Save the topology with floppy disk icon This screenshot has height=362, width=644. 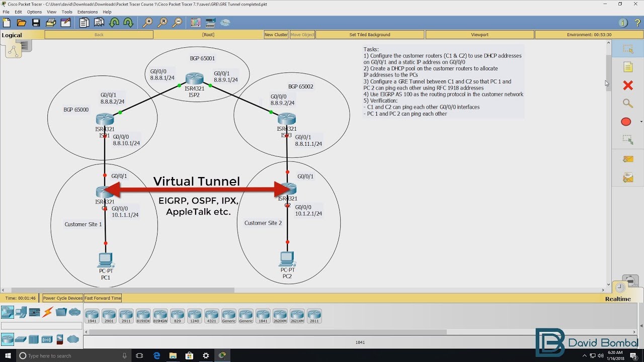coord(36,23)
